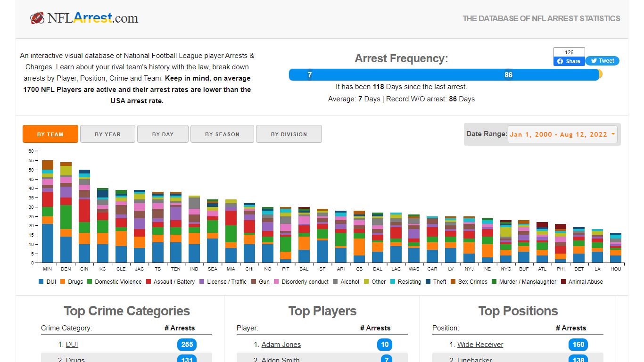Toggle Theft legend entry
Viewport: 644px width, 362px height.
tap(436, 282)
